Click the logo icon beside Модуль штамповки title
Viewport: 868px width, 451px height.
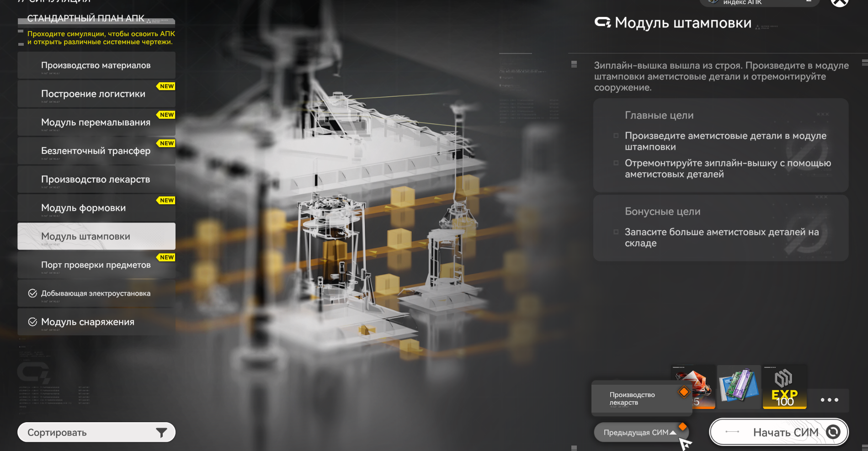point(602,22)
